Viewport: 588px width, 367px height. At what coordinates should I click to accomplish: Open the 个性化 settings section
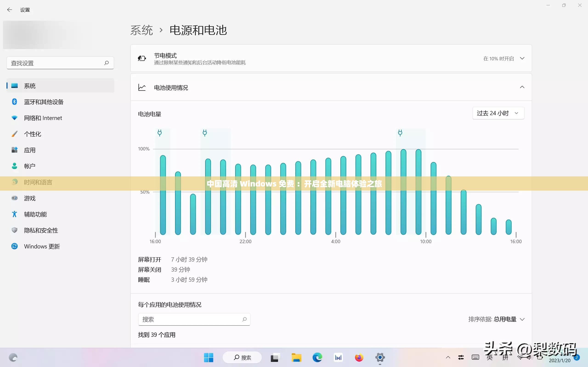(x=33, y=134)
